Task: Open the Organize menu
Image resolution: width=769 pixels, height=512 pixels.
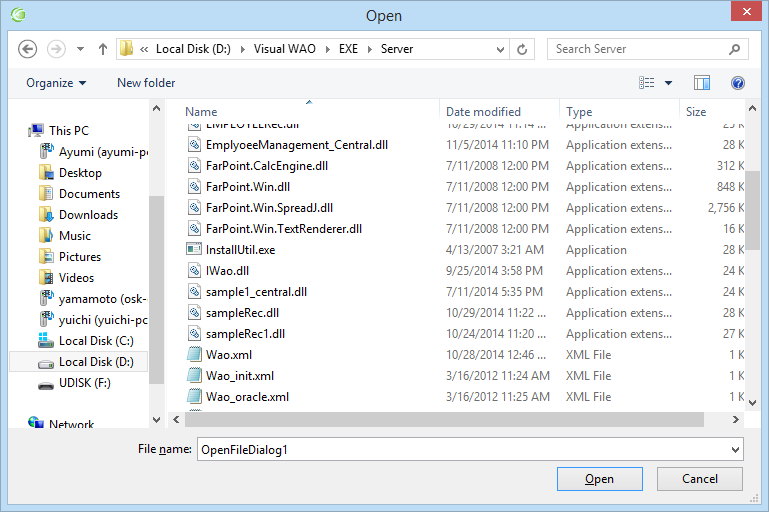Action: pyautogui.click(x=56, y=83)
